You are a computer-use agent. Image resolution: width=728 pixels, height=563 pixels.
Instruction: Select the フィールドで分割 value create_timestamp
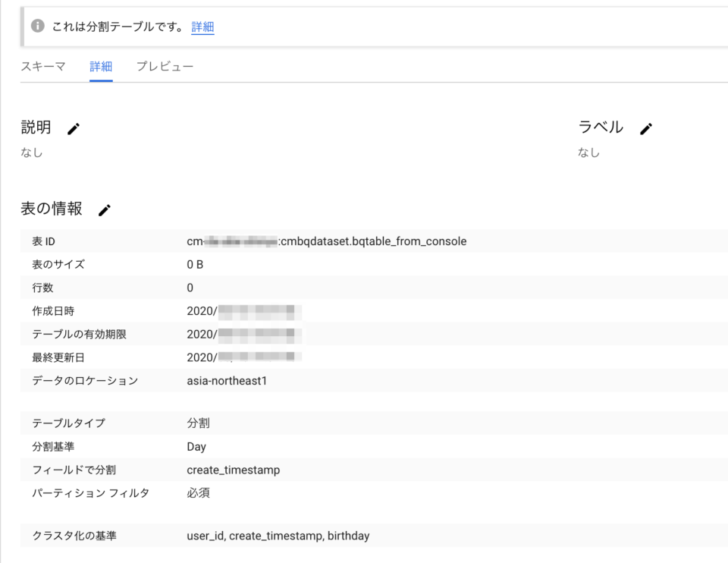click(x=235, y=470)
